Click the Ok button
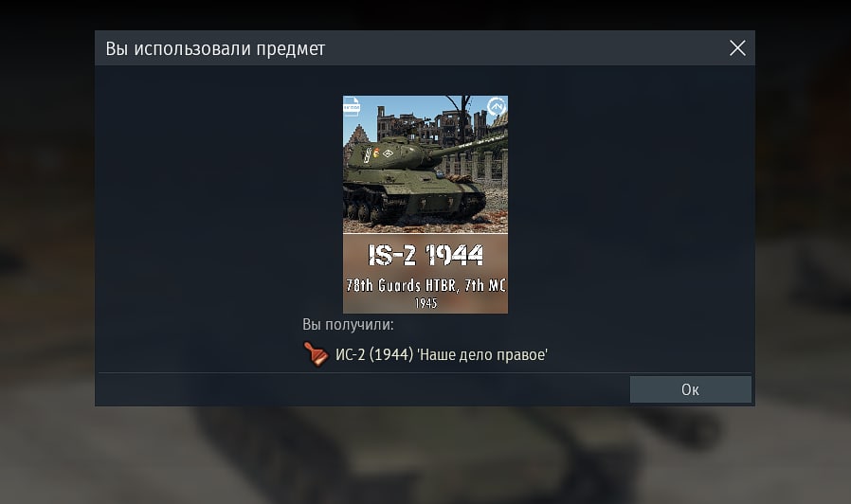The width and height of the screenshot is (851, 504). point(690,389)
